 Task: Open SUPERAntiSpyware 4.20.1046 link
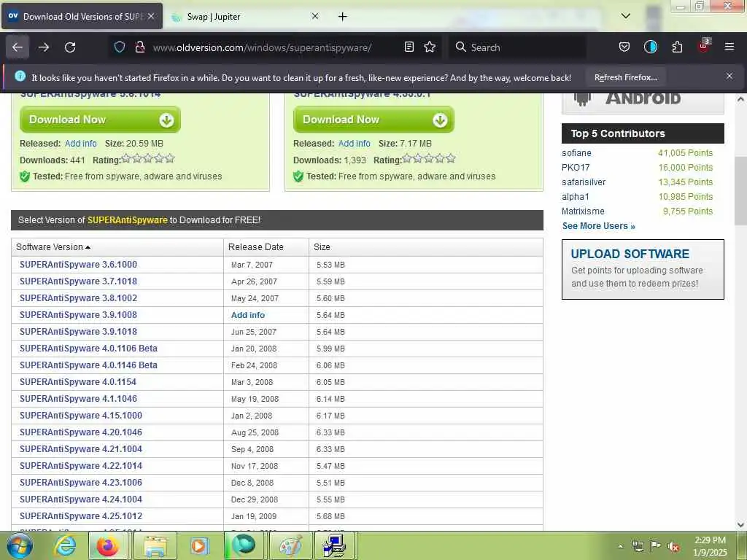tap(81, 432)
